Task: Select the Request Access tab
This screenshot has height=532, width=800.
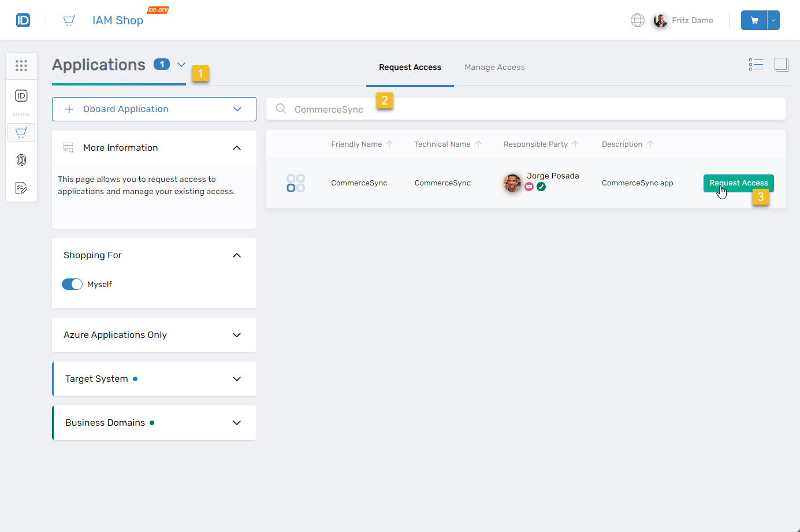Action: pyautogui.click(x=410, y=67)
